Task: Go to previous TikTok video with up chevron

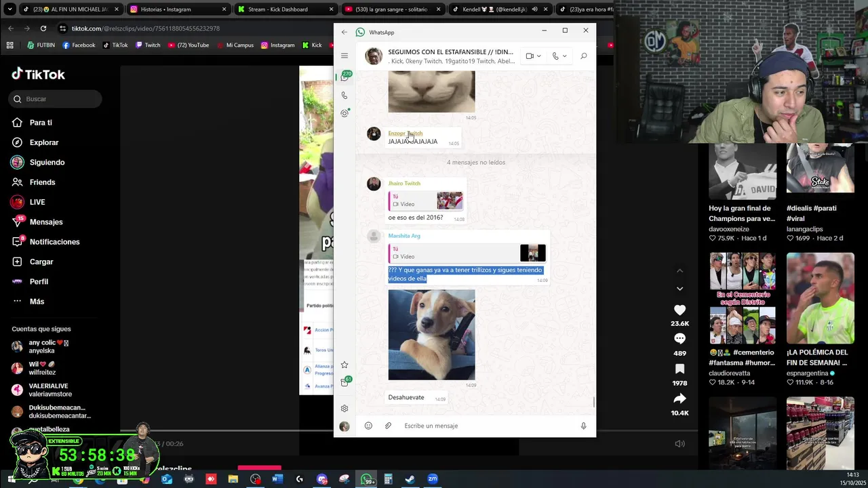Action: [679, 271]
